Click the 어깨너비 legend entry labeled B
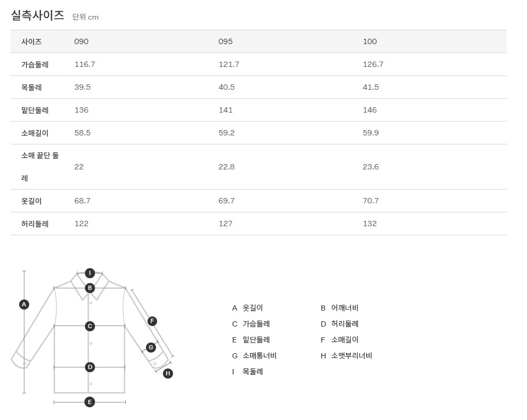This screenshot has width=527, height=420. [344, 308]
